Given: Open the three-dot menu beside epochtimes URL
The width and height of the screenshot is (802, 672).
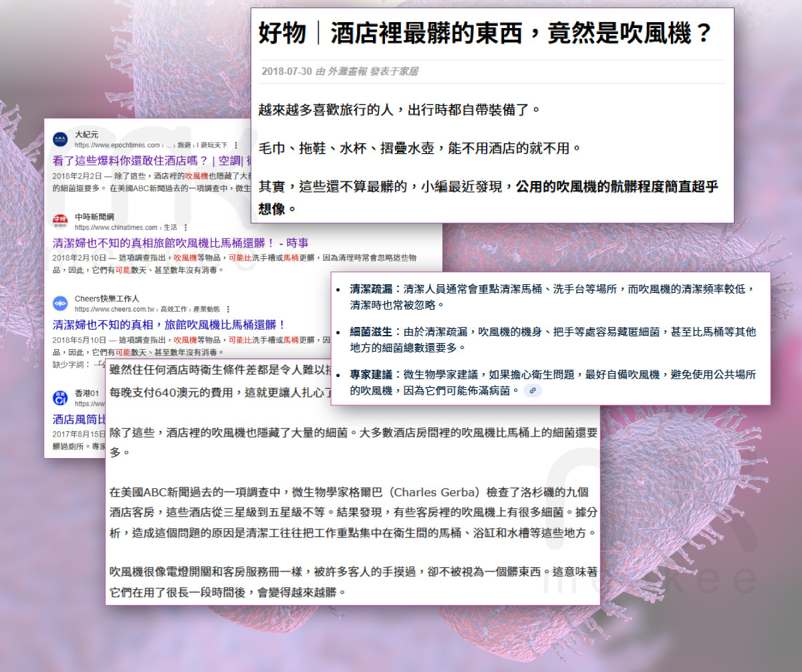Looking at the screenshot, I should pyautogui.click(x=236, y=145).
